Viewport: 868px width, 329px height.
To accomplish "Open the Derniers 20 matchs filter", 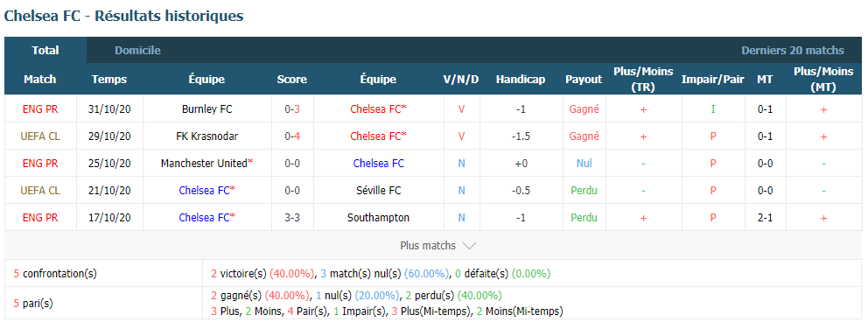I will pos(793,51).
